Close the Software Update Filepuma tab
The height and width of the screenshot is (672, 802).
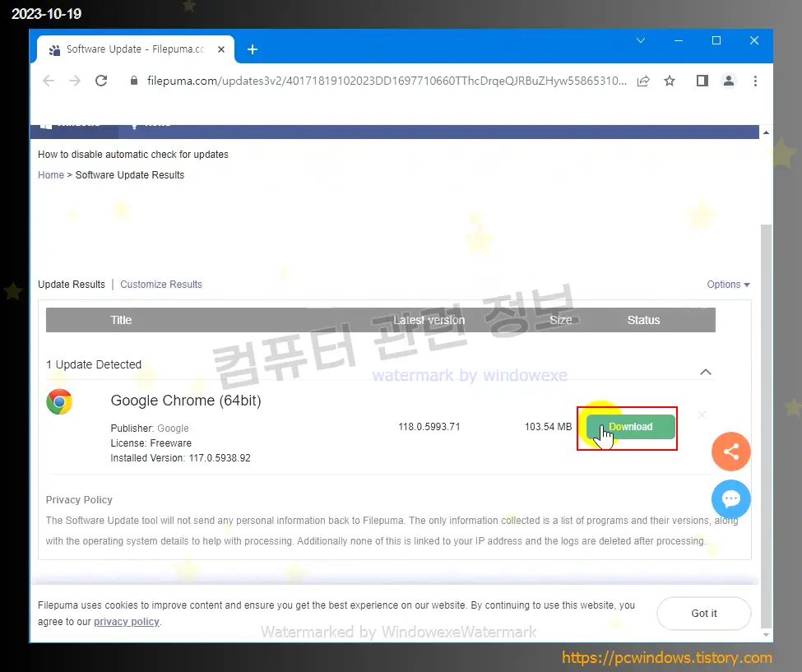click(221, 49)
